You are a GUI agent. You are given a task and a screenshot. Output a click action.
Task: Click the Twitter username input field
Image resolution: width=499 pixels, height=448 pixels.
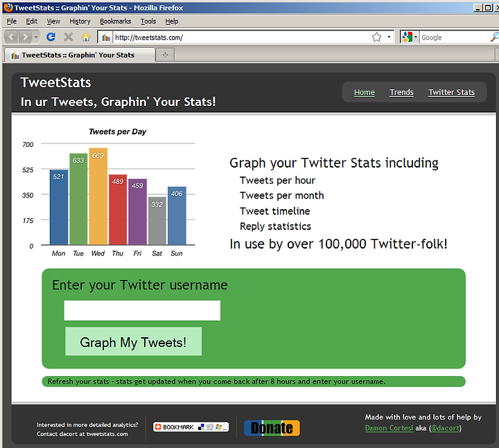[142, 310]
